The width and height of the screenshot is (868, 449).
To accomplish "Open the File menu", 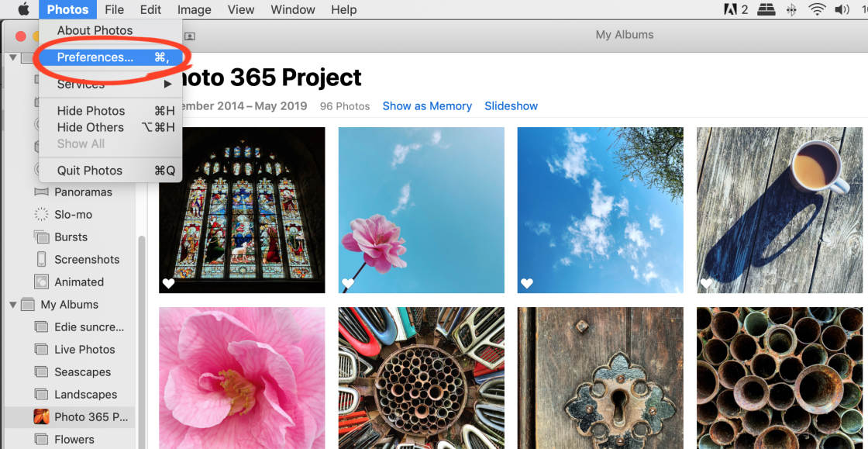I will click(x=115, y=9).
